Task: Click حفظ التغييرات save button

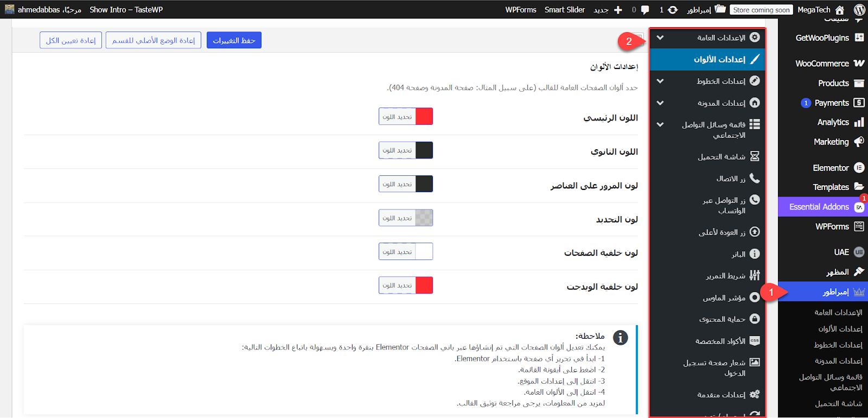Action: click(x=234, y=40)
